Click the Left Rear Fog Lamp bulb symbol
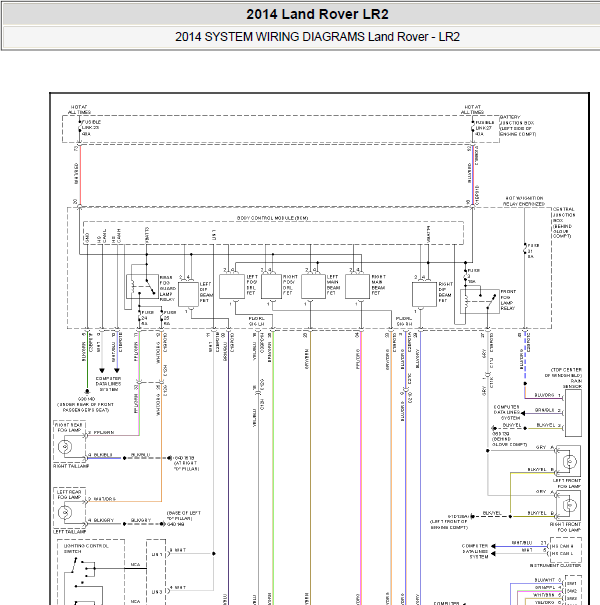The height and width of the screenshot is (605, 600). point(64,513)
